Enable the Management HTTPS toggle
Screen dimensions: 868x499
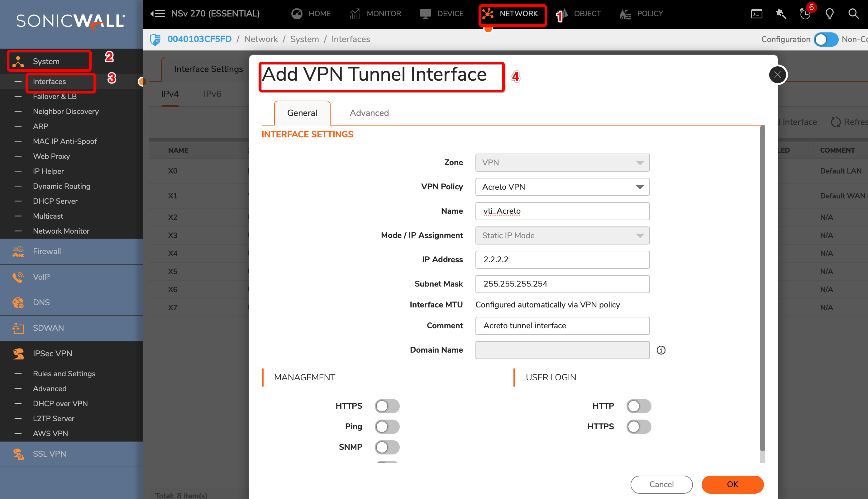tap(387, 406)
